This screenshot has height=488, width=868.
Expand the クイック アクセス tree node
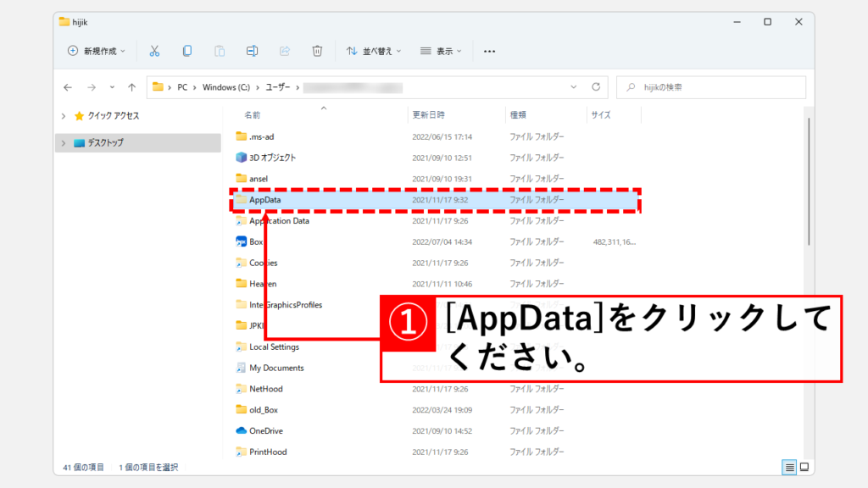tap(64, 116)
